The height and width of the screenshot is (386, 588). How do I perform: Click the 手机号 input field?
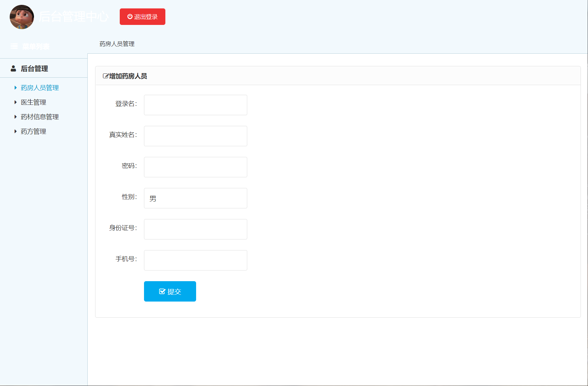pos(195,260)
